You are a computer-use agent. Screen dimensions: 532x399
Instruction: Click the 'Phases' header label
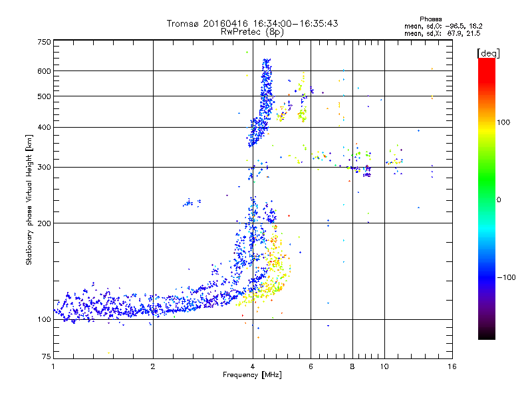coord(430,19)
